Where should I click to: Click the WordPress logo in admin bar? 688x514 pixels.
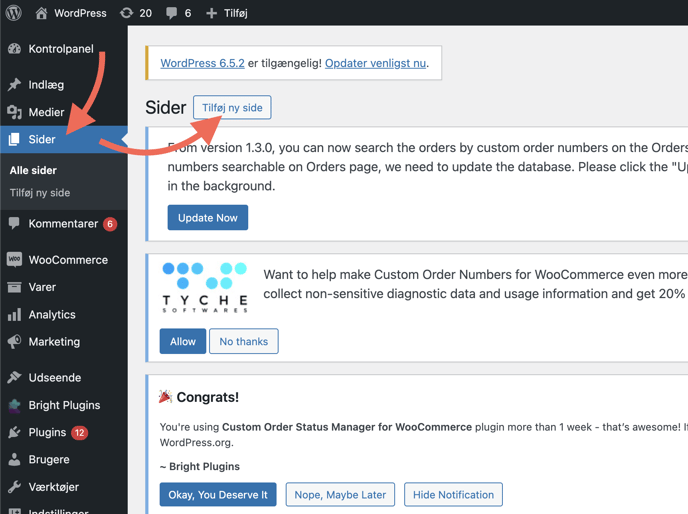14,13
